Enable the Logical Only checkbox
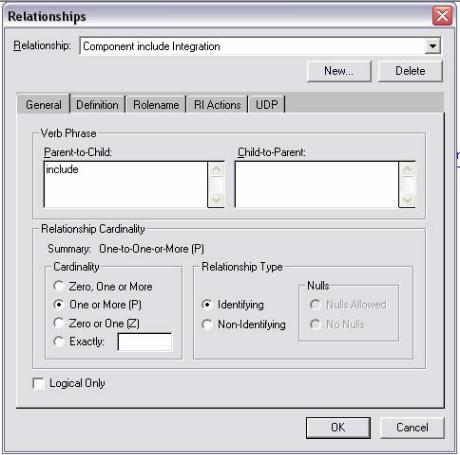 pos(39,384)
